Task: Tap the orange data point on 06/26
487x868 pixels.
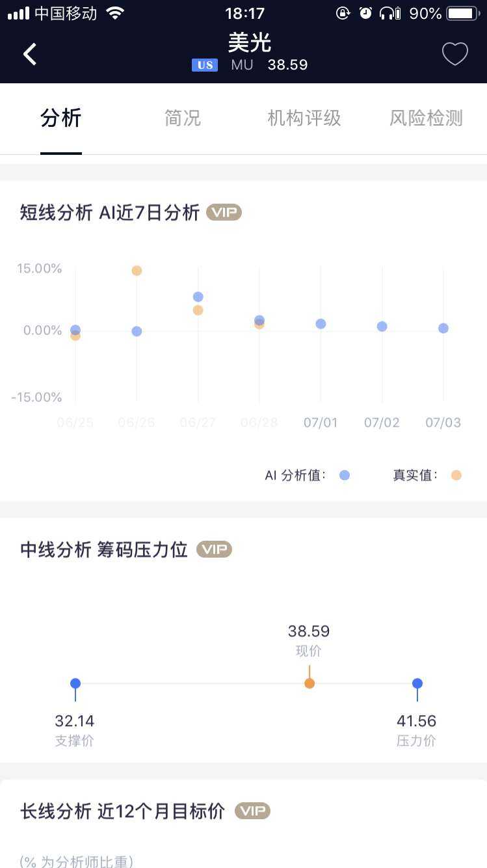Action: pyautogui.click(x=137, y=271)
